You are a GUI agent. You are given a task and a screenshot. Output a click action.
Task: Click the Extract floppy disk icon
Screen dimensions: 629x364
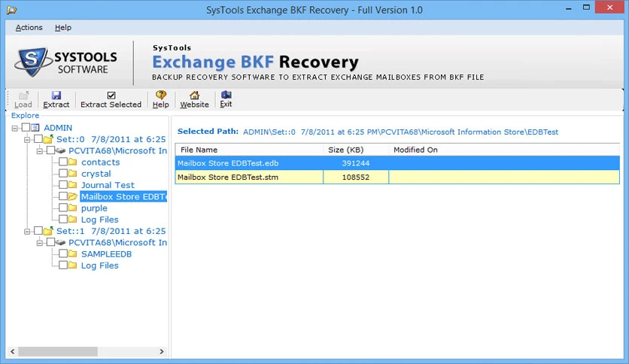56,95
